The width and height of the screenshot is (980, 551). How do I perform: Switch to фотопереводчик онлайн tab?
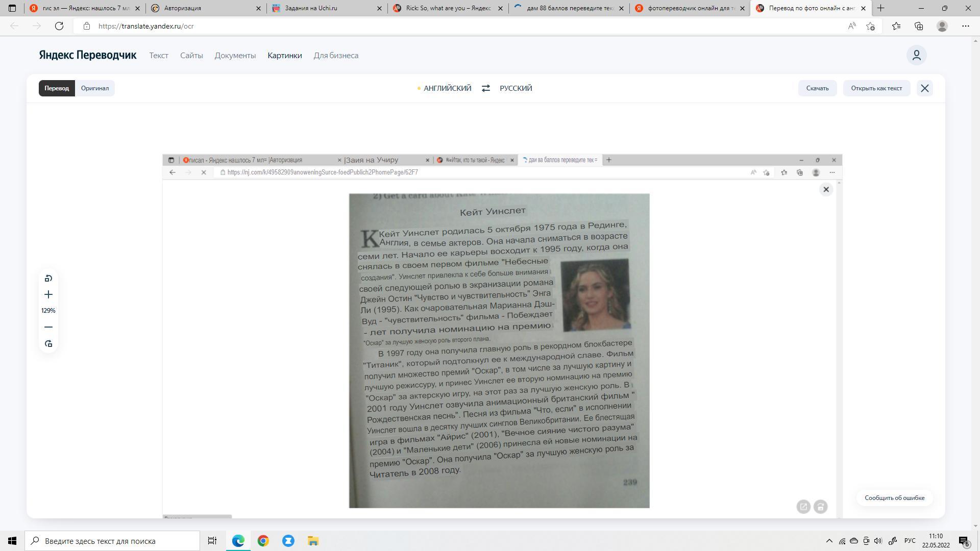point(690,8)
